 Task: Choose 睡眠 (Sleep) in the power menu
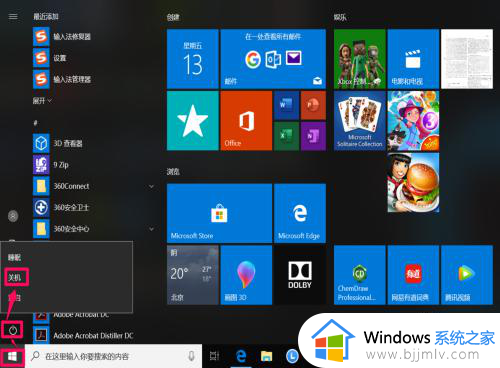tap(14, 257)
